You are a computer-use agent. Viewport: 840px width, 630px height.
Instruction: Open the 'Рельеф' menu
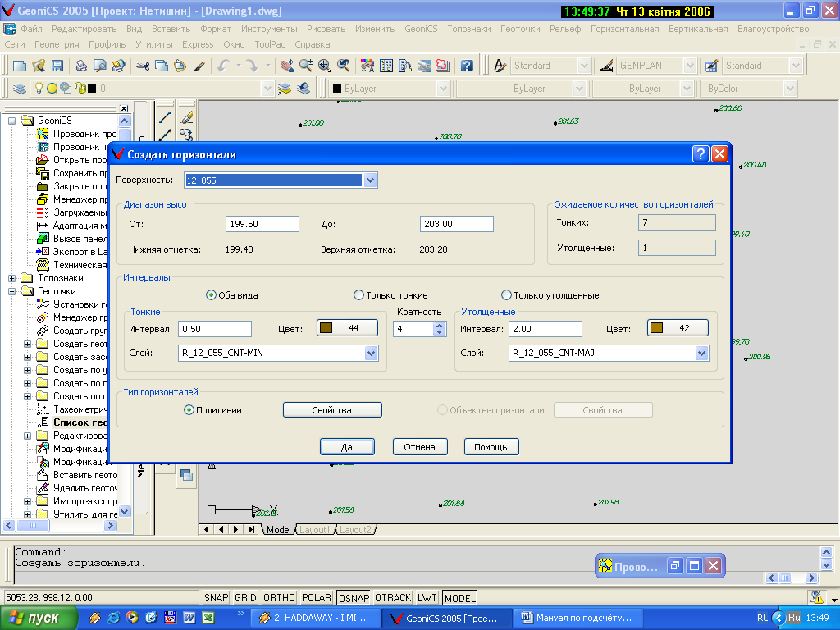pyautogui.click(x=564, y=29)
